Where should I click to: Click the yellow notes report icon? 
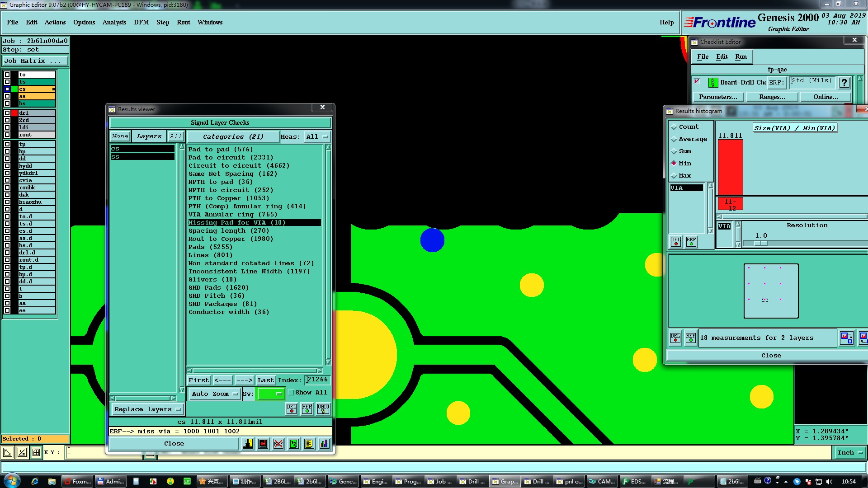point(309,444)
